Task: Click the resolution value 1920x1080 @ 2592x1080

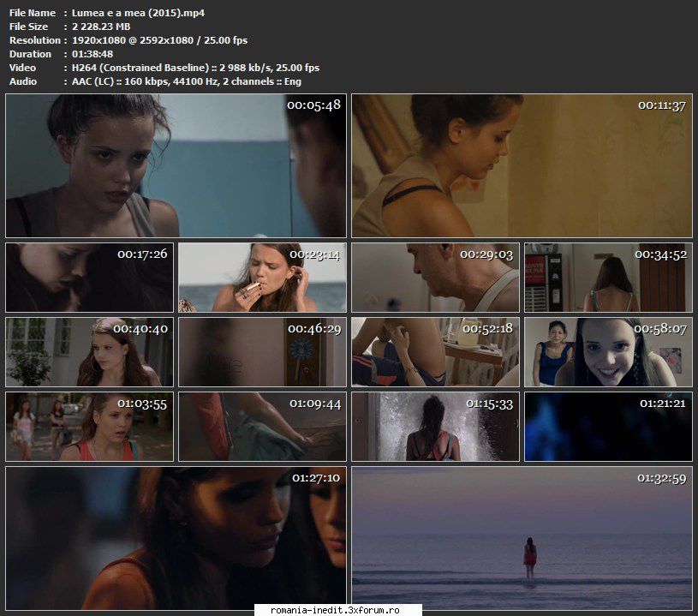Action: click(x=133, y=40)
